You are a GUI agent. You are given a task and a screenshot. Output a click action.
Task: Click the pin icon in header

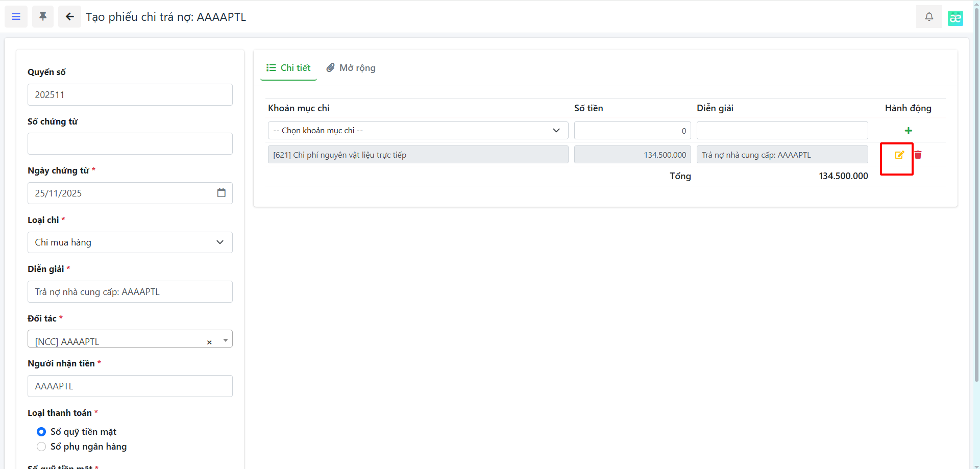(43, 17)
